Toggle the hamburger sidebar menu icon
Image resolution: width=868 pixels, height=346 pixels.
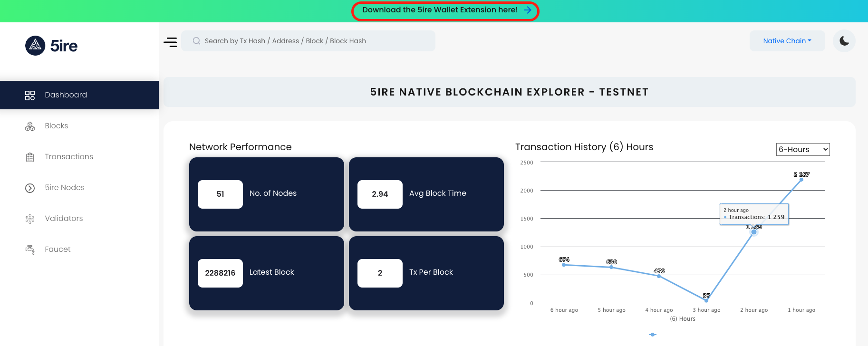[170, 42]
